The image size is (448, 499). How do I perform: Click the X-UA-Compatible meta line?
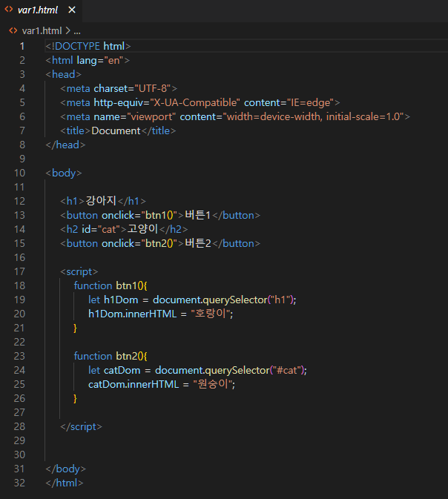(x=200, y=102)
